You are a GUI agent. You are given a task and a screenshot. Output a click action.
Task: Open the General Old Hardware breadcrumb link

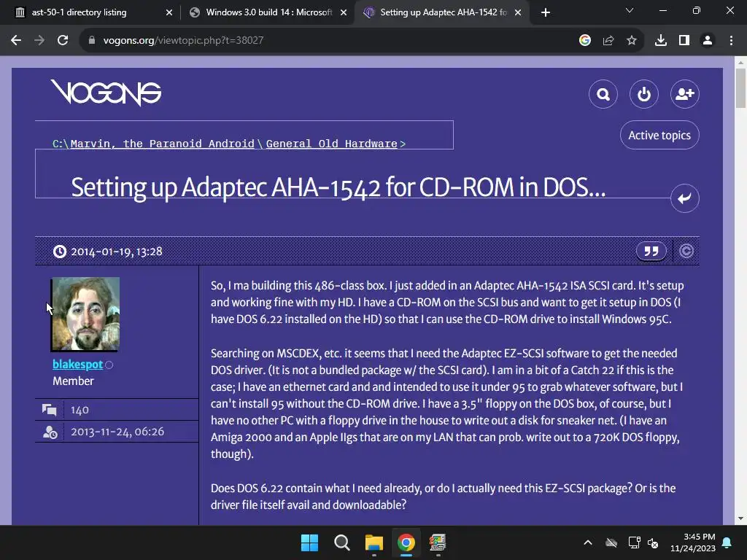pos(332,144)
